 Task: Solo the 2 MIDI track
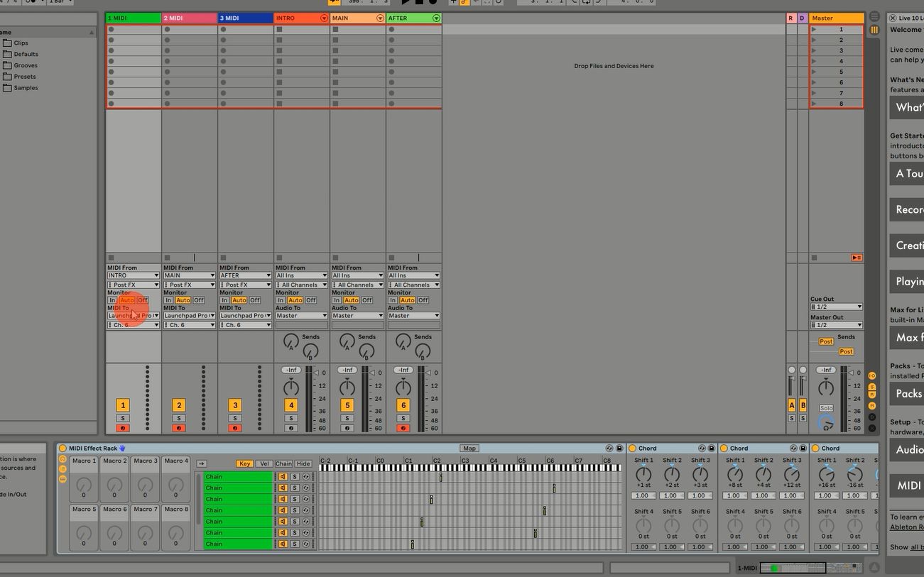pyautogui.click(x=179, y=419)
